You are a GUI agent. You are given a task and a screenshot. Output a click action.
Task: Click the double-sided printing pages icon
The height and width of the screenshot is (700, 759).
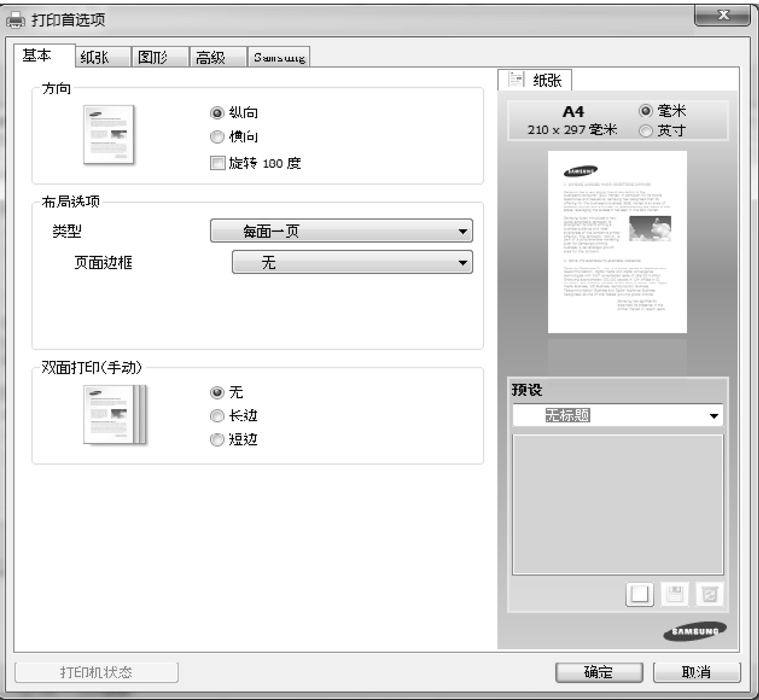[x=114, y=415]
